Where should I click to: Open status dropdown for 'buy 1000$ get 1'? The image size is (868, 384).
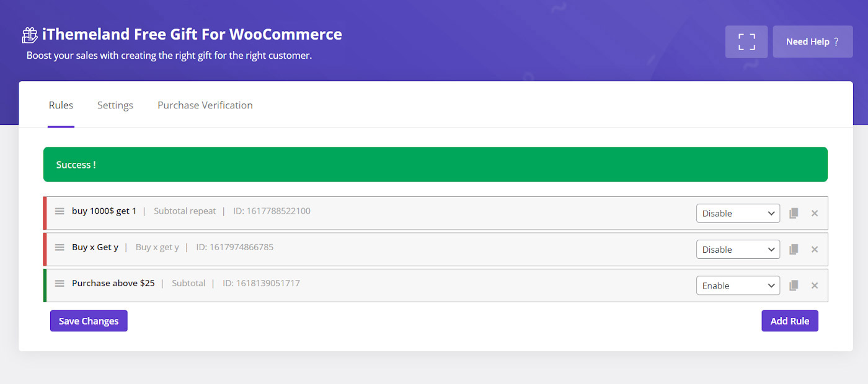[738, 213]
